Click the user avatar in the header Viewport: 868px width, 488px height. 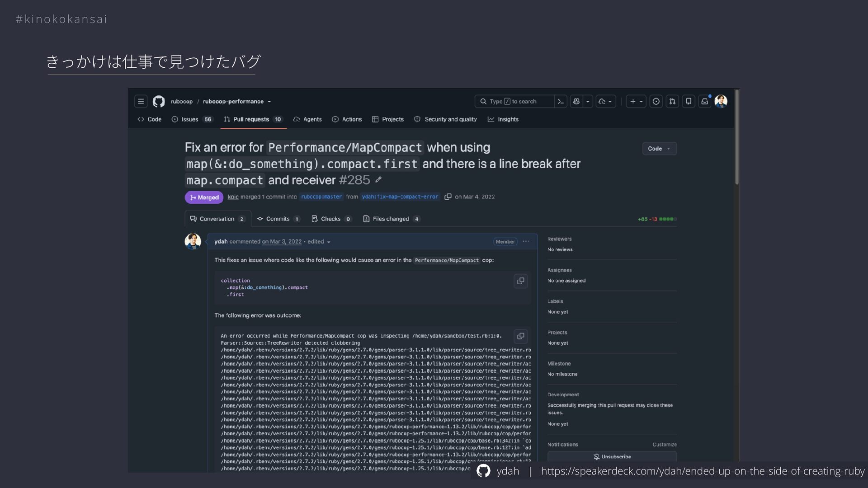721,102
